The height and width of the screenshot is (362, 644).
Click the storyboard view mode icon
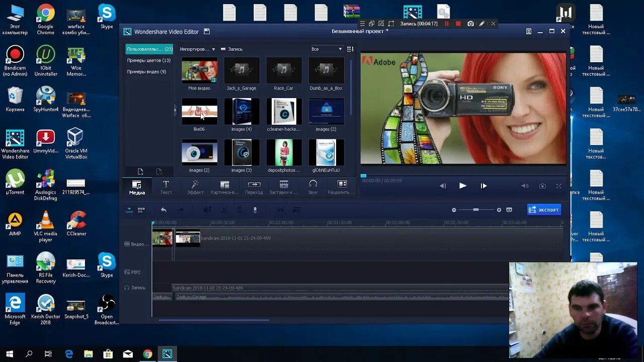click(141, 210)
